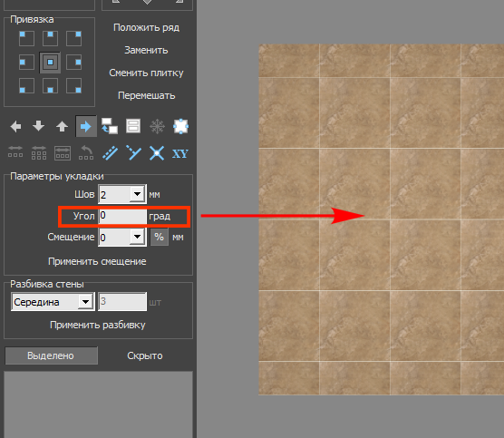Select the down arrow direction icon
504x438 pixels.
coord(39,126)
